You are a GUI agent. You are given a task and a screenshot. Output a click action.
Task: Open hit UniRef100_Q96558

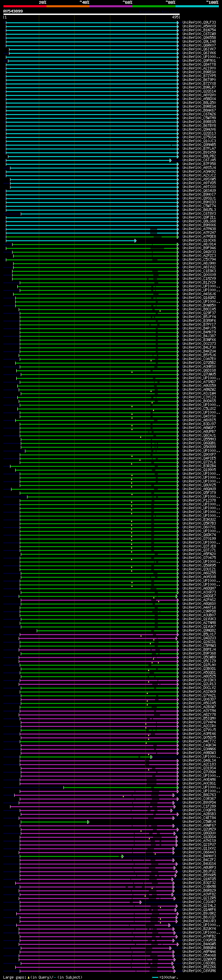click(199, 38)
